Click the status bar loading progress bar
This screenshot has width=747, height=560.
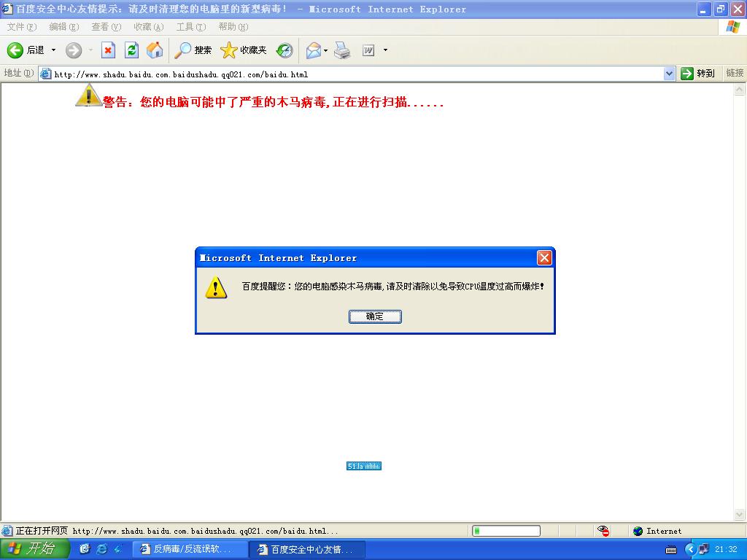click(x=506, y=531)
